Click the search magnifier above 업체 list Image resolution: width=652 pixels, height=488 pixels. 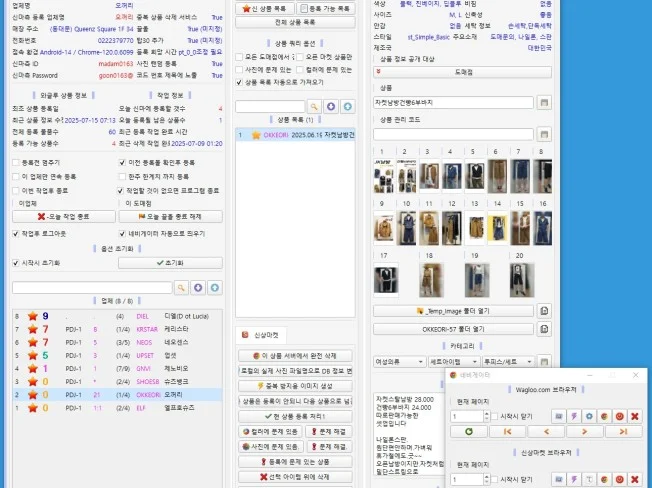click(x=181, y=287)
